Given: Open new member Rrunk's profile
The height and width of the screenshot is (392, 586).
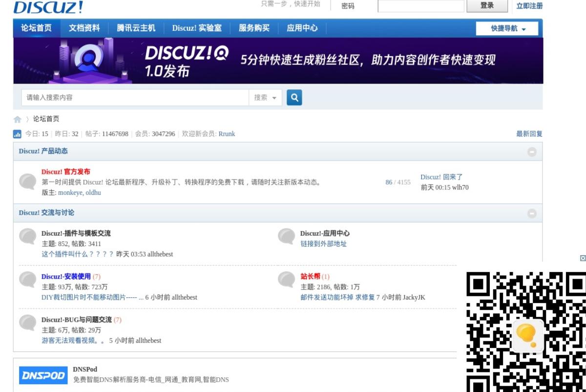Looking at the screenshot, I should pyautogui.click(x=227, y=134).
